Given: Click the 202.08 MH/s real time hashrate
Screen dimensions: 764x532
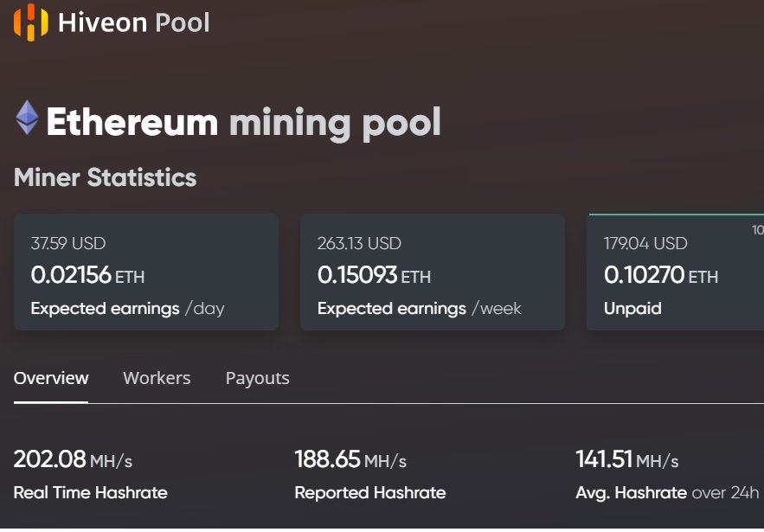Looking at the screenshot, I should click(x=73, y=459).
